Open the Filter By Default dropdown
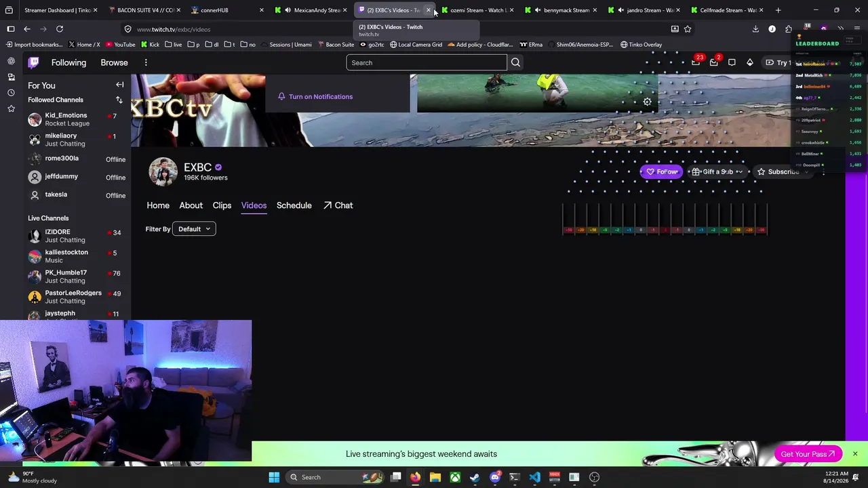 [x=193, y=229]
